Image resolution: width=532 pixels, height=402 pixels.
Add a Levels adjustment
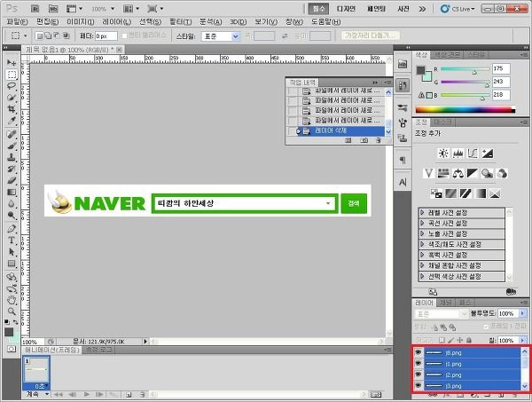(458, 154)
